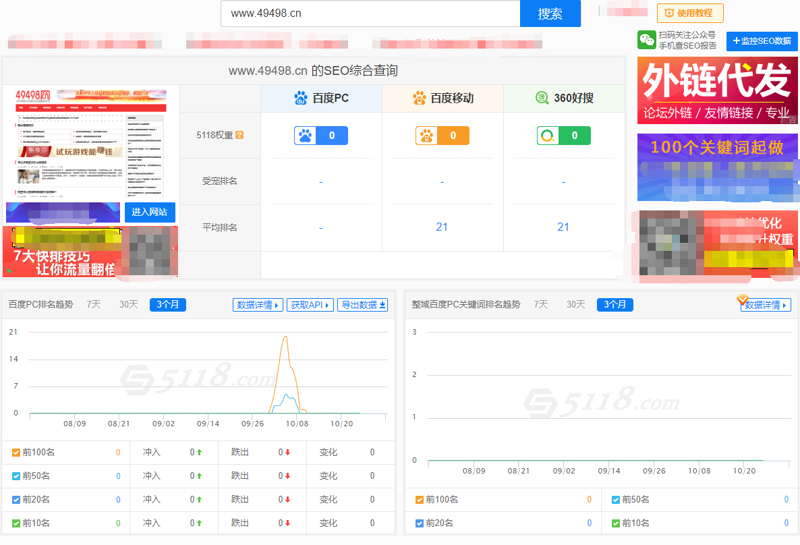Click the Baidu mobile paw icon in header

[419, 98]
